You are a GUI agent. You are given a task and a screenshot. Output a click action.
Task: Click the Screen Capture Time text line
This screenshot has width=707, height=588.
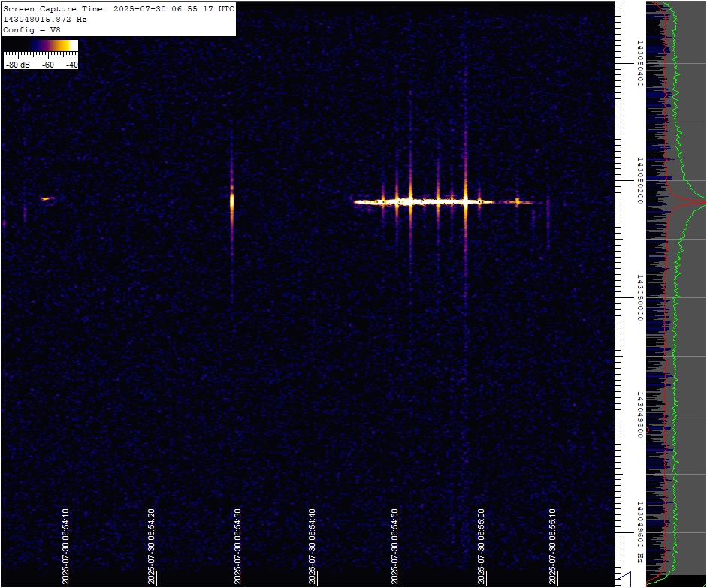point(119,9)
